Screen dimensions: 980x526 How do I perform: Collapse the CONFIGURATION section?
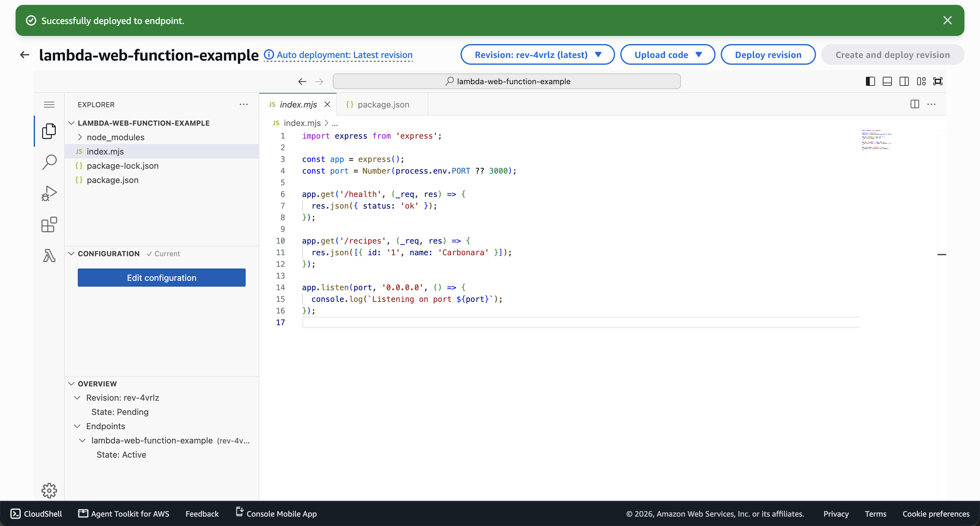point(71,253)
